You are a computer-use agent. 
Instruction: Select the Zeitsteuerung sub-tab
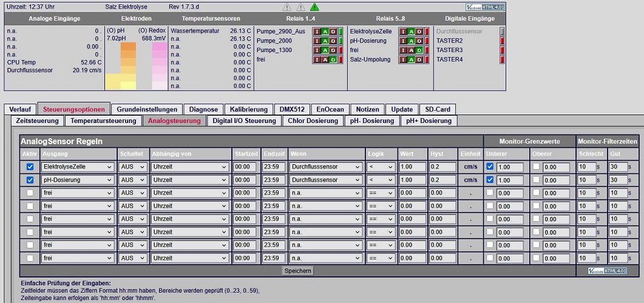click(38, 121)
